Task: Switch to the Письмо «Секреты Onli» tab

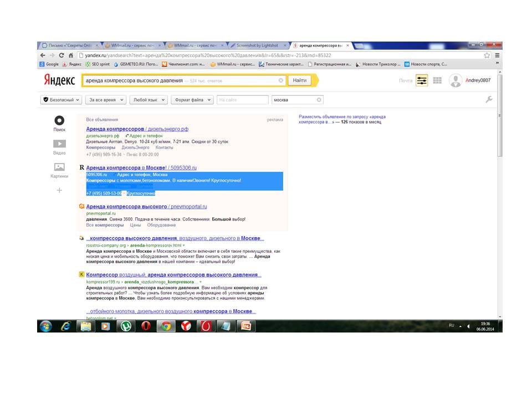Action: pos(70,45)
